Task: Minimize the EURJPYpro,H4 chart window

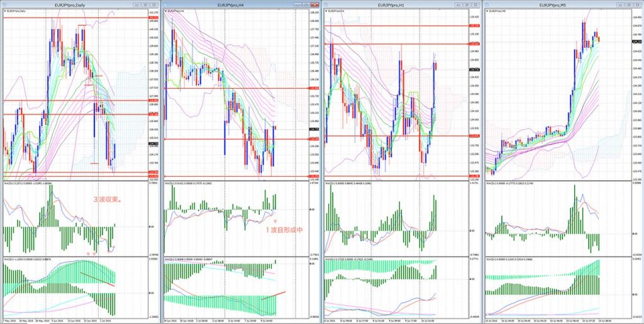Action: point(297,4)
